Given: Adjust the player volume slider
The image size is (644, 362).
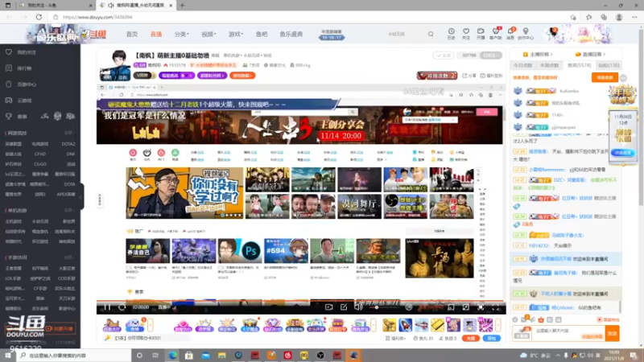Looking at the screenshot, I should click(386, 307).
